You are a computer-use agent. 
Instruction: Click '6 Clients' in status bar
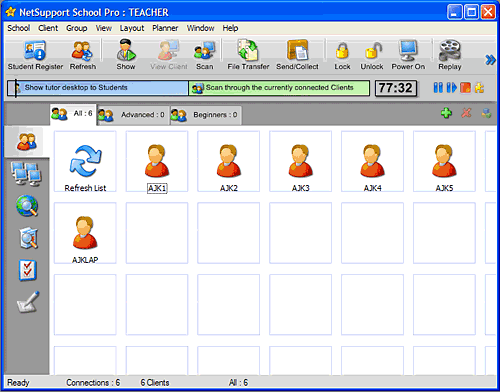155,382
